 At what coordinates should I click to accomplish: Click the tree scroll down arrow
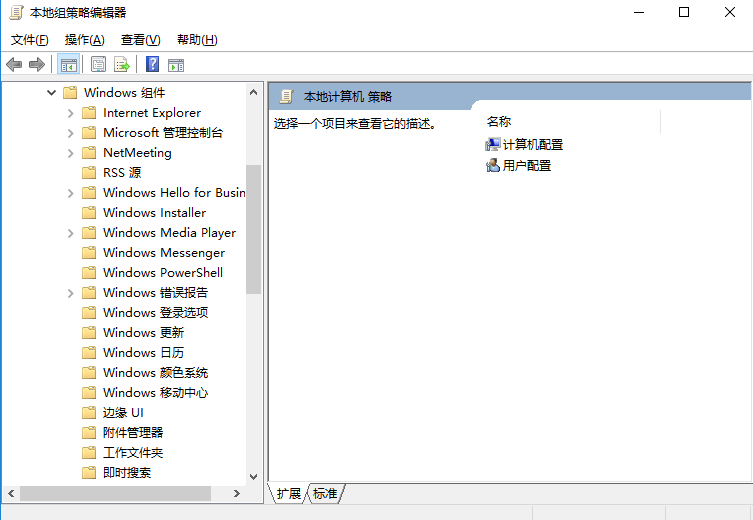click(254, 476)
